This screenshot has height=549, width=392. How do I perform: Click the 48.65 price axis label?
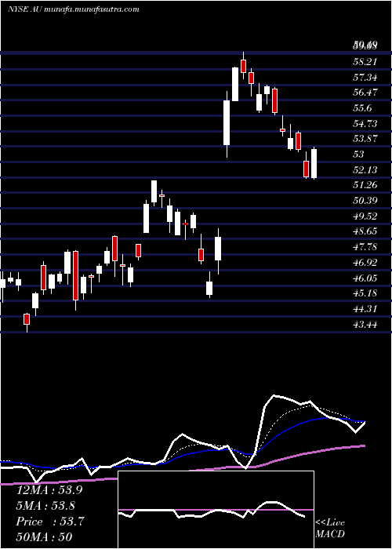[x=365, y=231]
